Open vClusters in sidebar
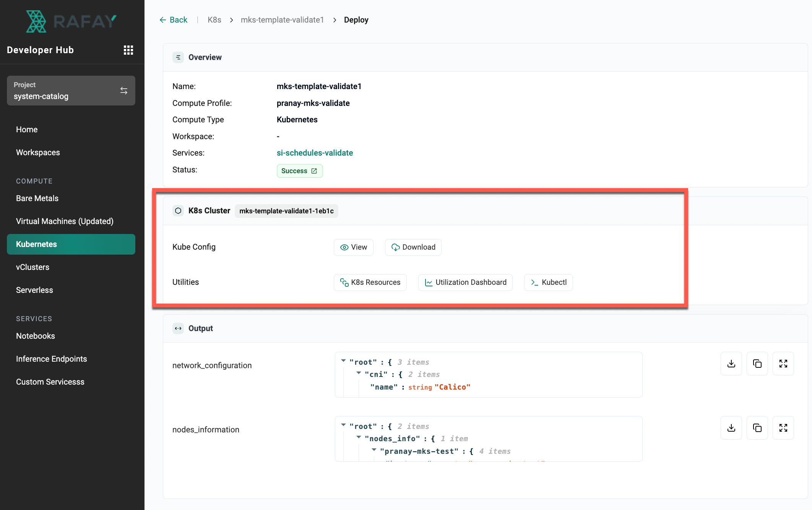This screenshot has width=812, height=510. 32,267
